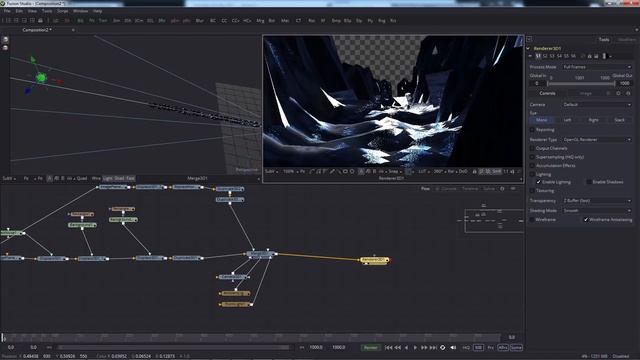Viewport: 640px width, 360px height.
Task: Add a Matte Control (Mat) tool
Action: click(285, 20)
